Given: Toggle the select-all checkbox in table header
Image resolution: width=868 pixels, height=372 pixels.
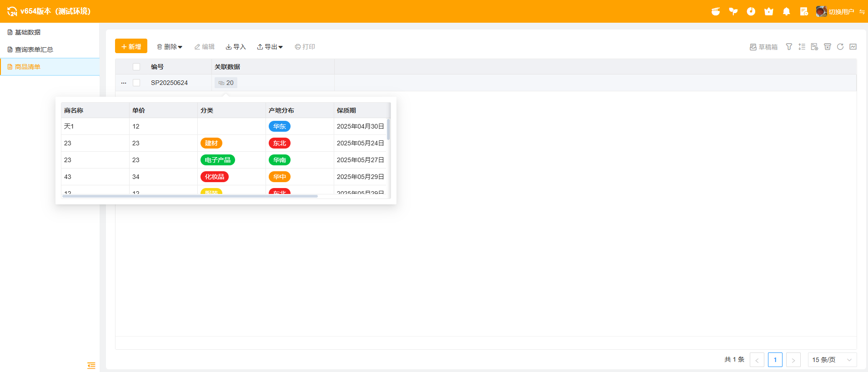Looking at the screenshot, I should 136,67.
